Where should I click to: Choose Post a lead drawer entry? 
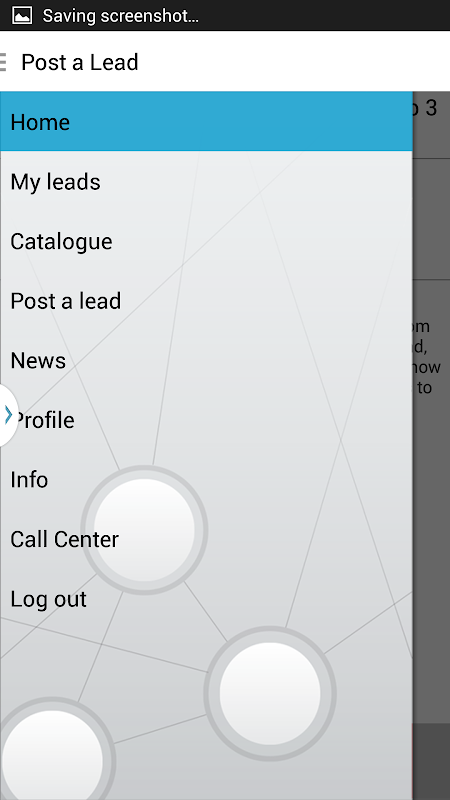coord(206,301)
